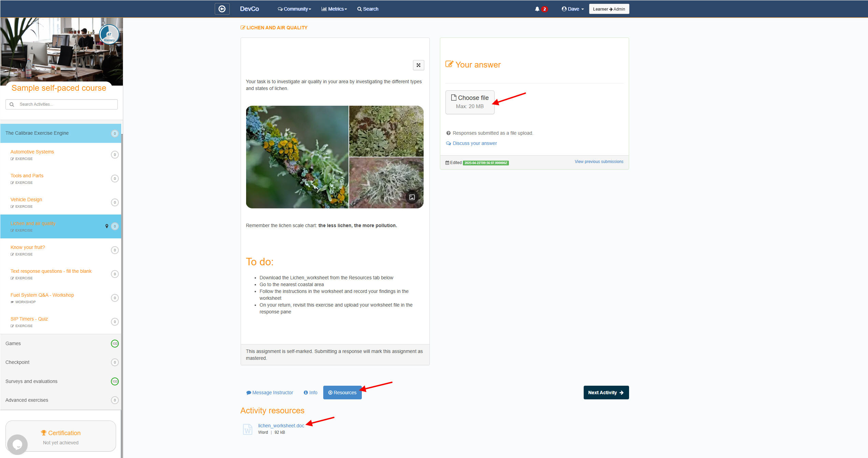Open the Community dropdown menu
Viewport: 868px width, 458px height.
coord(294,9)
